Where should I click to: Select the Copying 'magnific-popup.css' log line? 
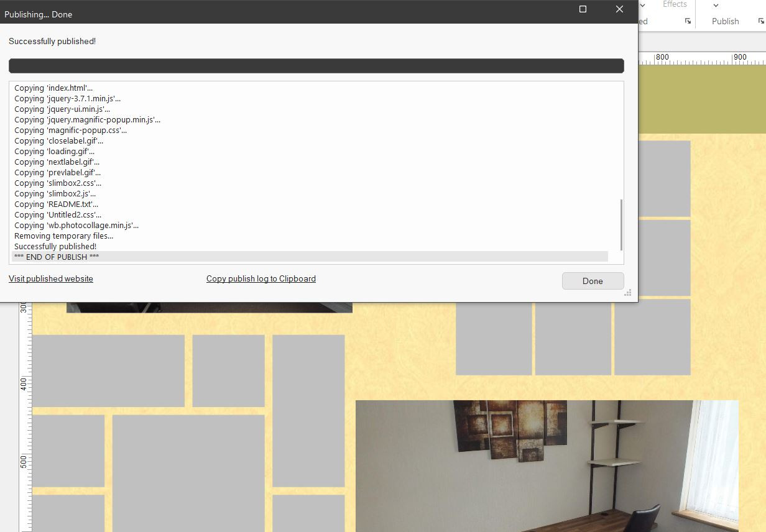coord(310,130)
